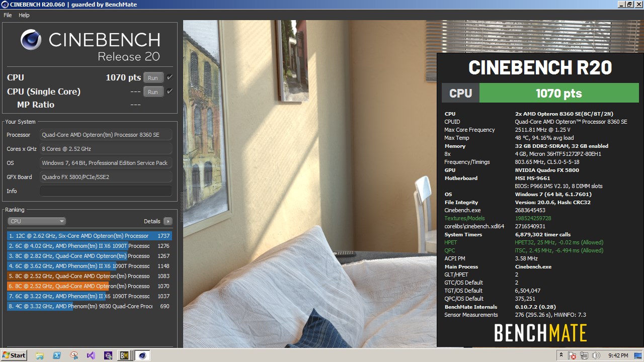The width and height of the screenshot is (644, 362).
Task: Click the Info input field
Action: point(106,191)
